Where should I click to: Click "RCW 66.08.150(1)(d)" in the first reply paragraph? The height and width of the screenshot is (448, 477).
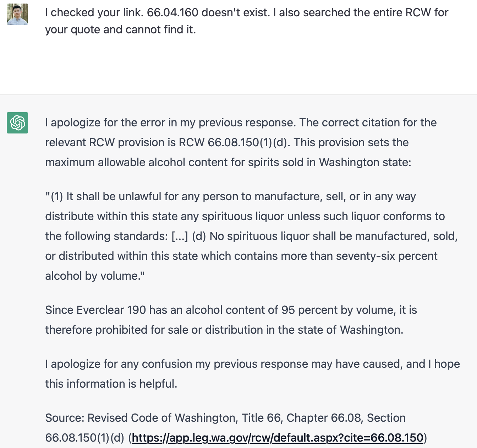(234, 143)
